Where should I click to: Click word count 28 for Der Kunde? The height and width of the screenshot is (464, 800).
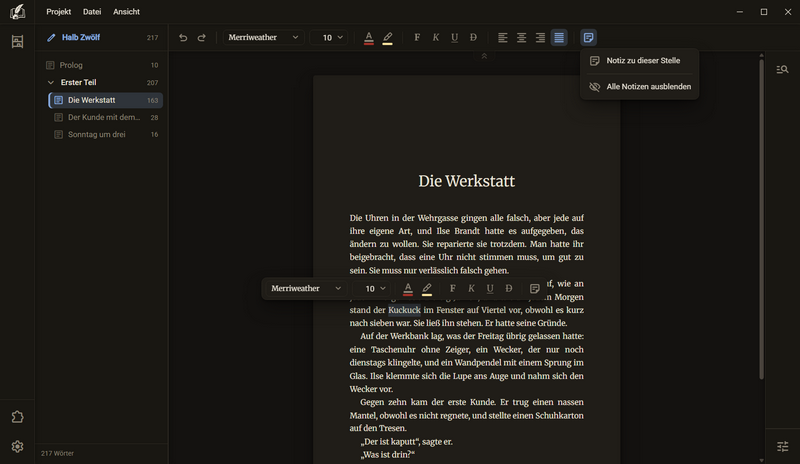tap(154, 117)
